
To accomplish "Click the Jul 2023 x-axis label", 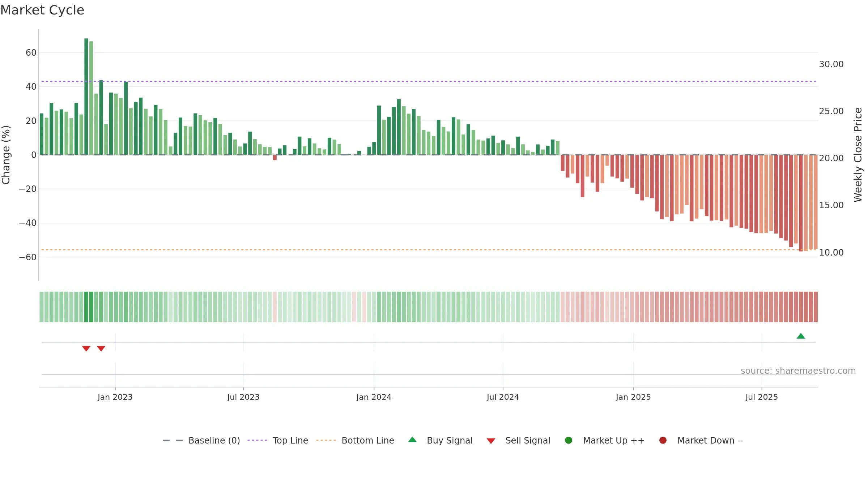I will tap(243, 397).
